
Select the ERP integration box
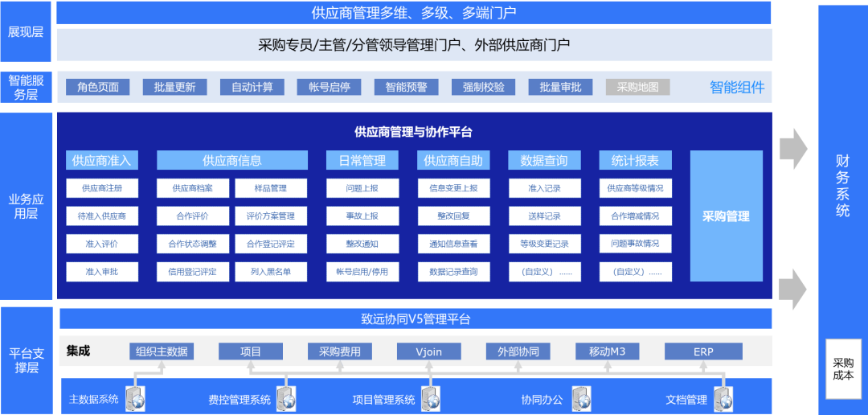(x=703, y=351)
